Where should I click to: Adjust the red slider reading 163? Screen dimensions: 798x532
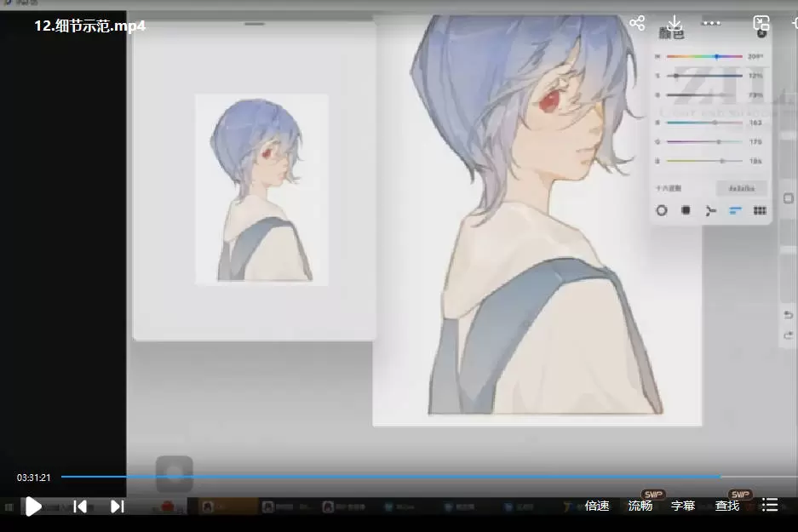point(704,123)
